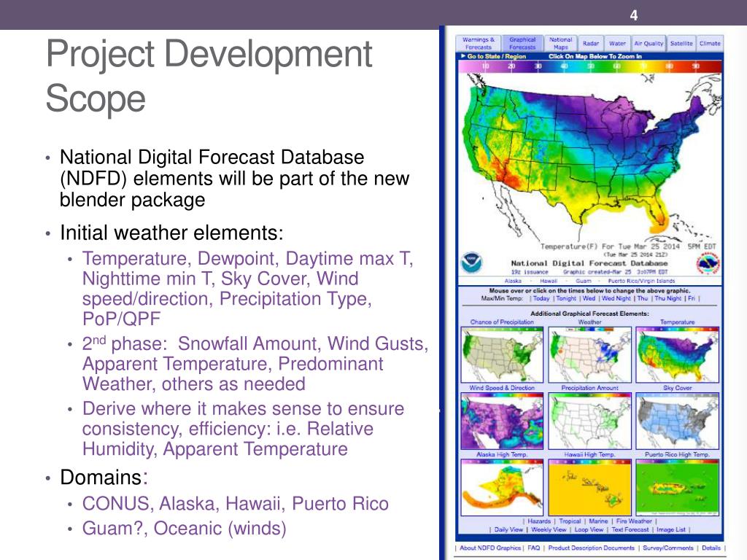The width and height of the screenshot is (747, 560).
Task: Click the slide number 4
Action: [x=634, y=15]
